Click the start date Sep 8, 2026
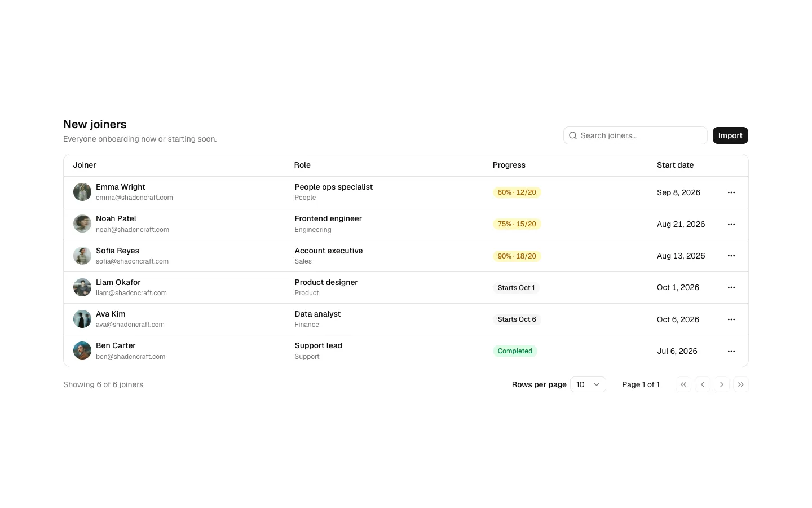 [679, 192]
